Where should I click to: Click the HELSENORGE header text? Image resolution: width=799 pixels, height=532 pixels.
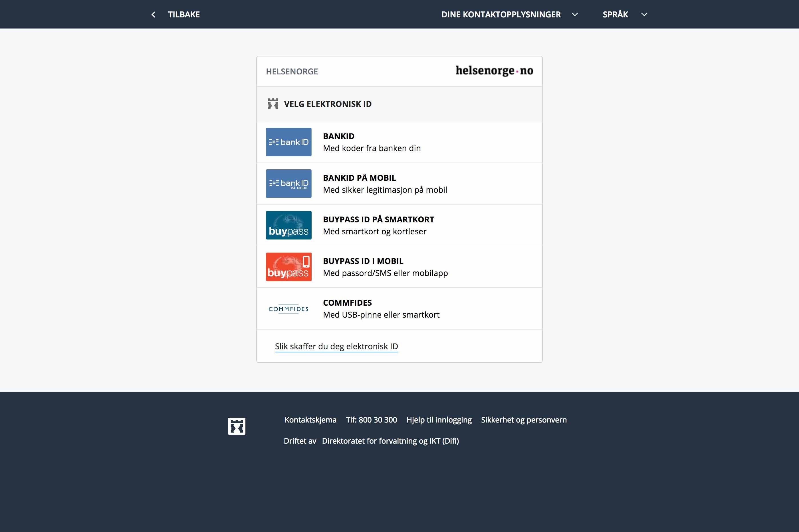pos(292,72)
